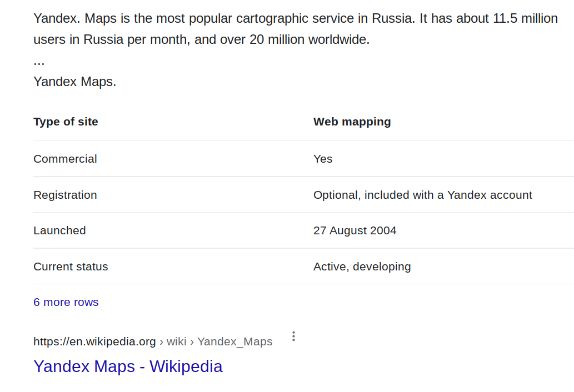
Task: Click the 'over 20 million worldwide' snippet line
Action: point(201,39)
